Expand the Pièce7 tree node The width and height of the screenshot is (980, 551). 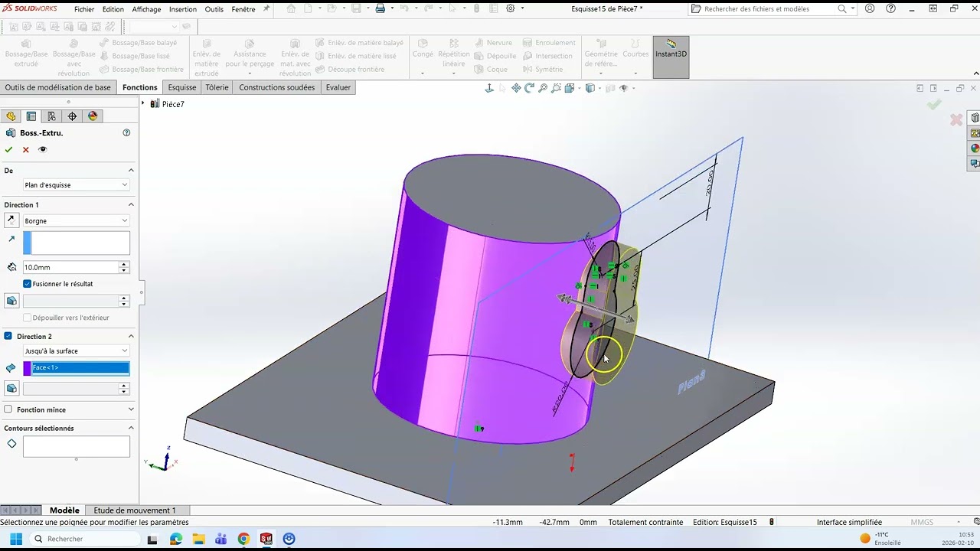tap(143, 103)
